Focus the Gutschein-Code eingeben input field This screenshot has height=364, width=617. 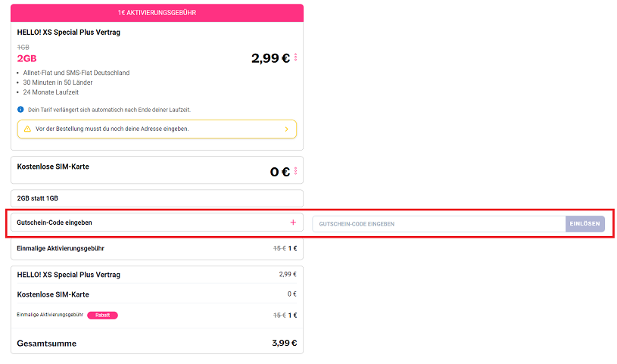(x=438, y=224)
